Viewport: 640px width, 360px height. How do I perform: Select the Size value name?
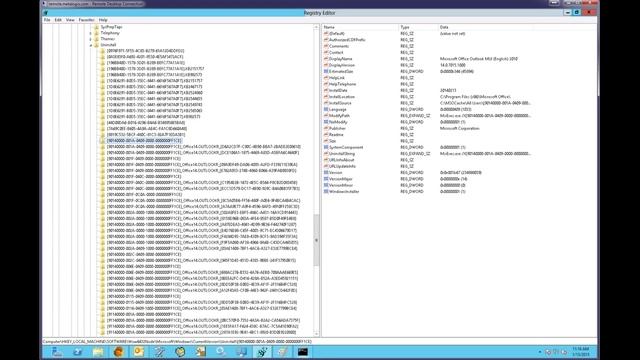[333, 141]
